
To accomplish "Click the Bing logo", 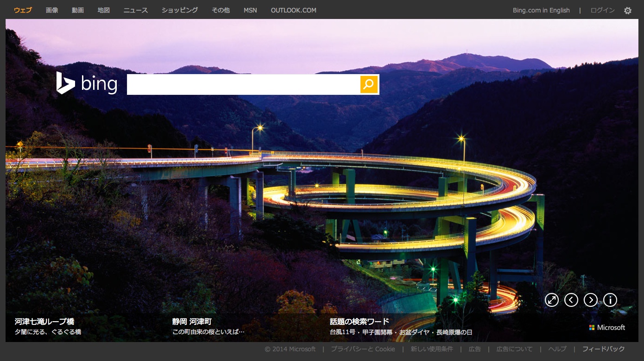I will click(87, 83).
